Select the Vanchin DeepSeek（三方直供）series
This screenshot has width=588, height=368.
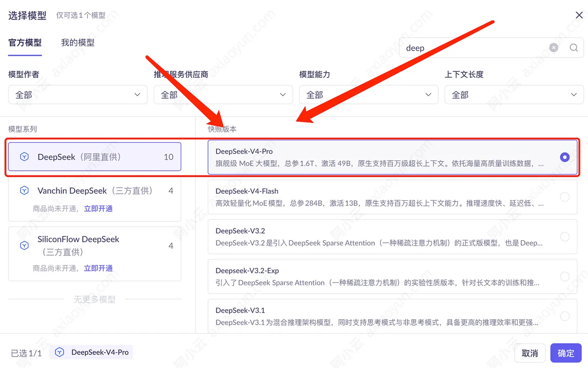tap(94, 199)
